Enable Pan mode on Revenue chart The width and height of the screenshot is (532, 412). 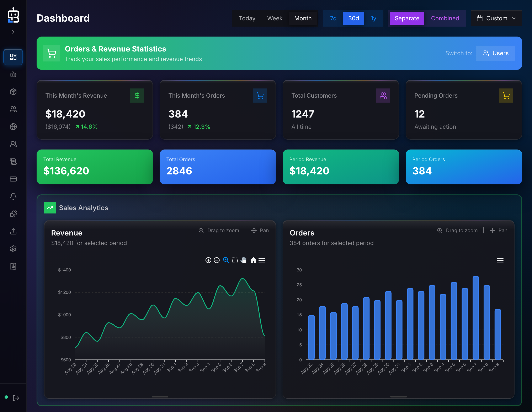(260, 231)
